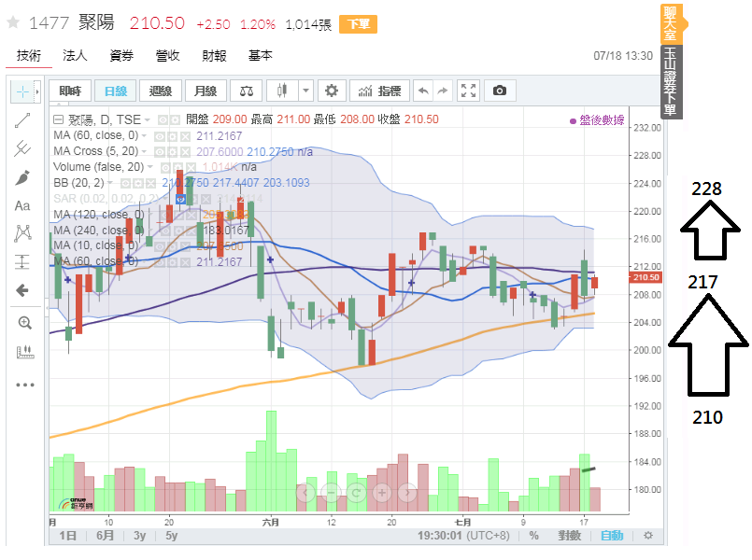Hide first MA (60, close, 0) indicator
Viewport: 752px width, 560px height.
tap(159, 136)
